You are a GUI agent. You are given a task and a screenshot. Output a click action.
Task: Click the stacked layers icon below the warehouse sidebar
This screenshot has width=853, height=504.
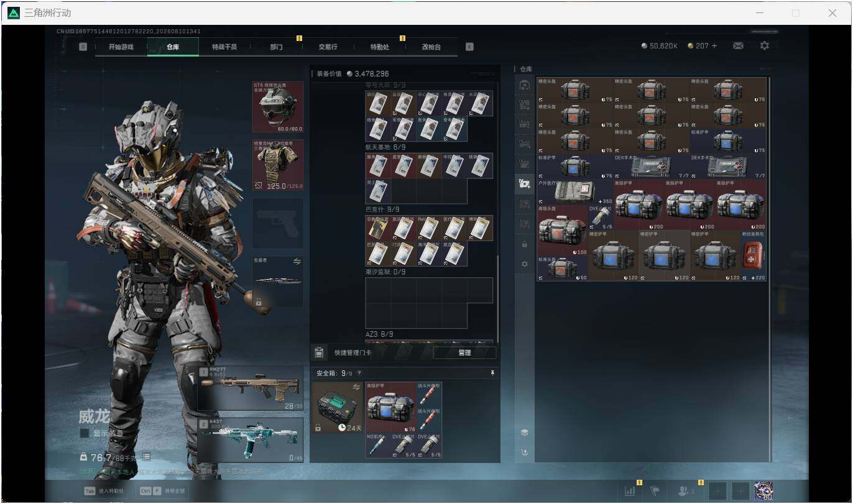click(x=525, y=433)
